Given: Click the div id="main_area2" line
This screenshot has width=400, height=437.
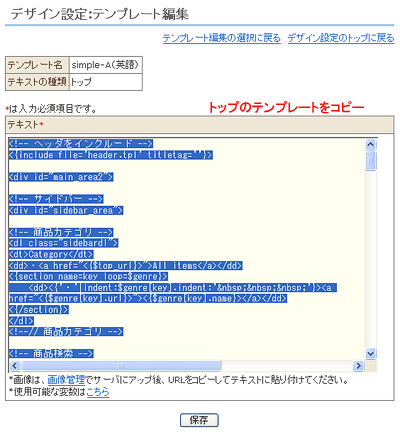Looking at the screenshot, I should click(x=61, y=177).
